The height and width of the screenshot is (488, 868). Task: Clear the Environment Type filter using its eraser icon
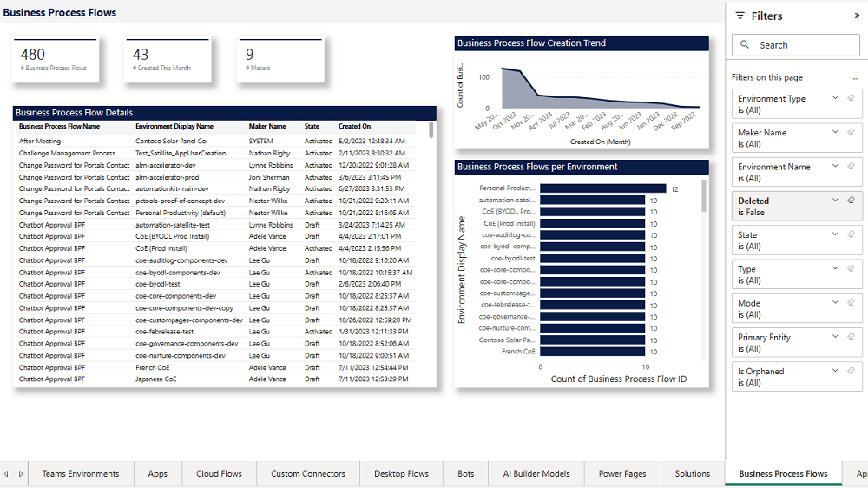click(851, 98)
